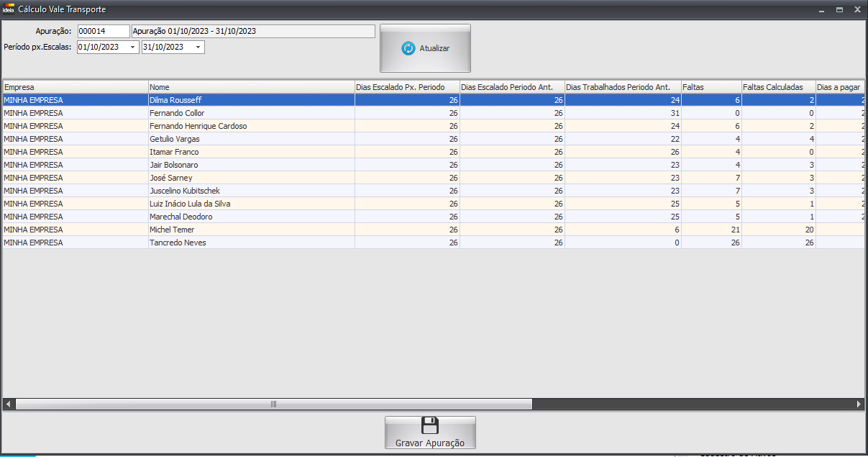Click the Faltas Calculadas column header
Image resolution: width=868 pixels, height=457 pixels.
[x=777, y=87]
